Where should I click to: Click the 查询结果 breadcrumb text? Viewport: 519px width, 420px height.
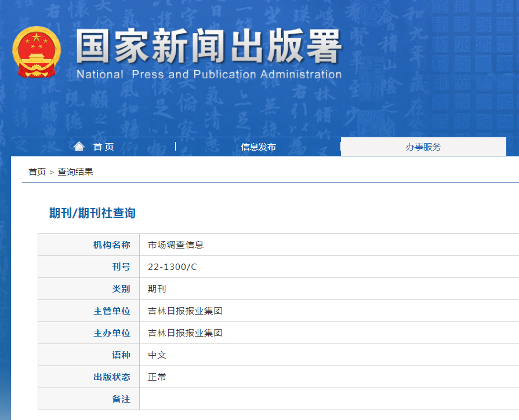click(x=75, y=172)
